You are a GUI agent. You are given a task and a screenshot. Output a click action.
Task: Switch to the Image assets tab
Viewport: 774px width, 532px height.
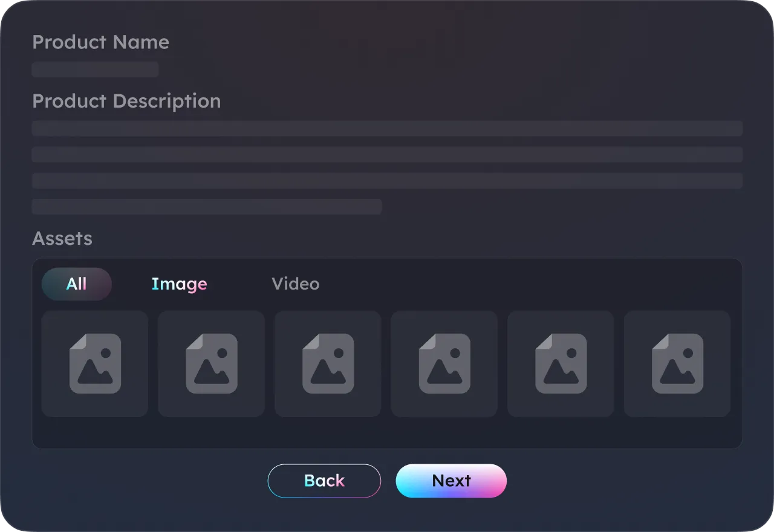tap(180, 284)
